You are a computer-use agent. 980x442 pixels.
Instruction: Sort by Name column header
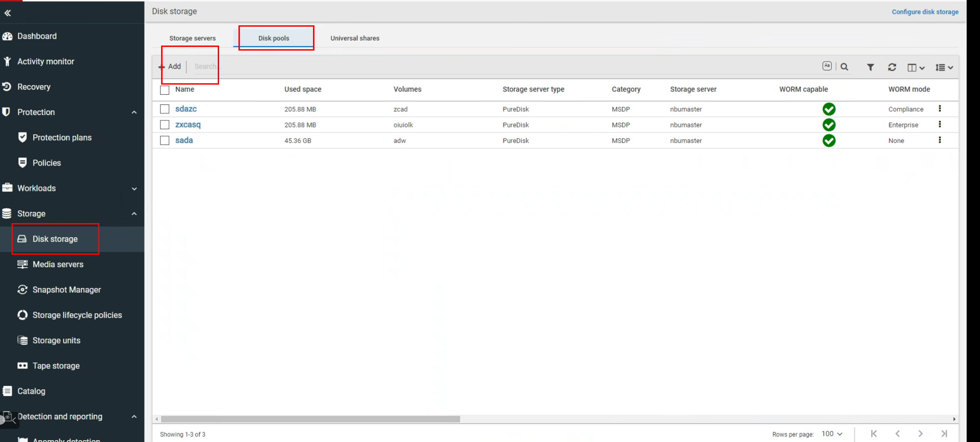click(x=185, y=89)
